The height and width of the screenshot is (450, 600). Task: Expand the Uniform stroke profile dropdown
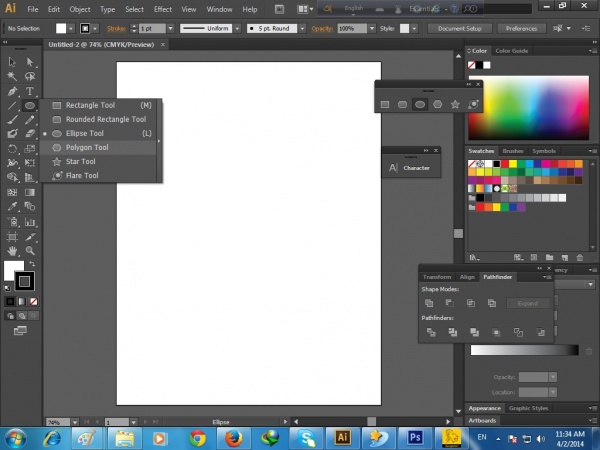pyautogui.click(x=236, y=28)
